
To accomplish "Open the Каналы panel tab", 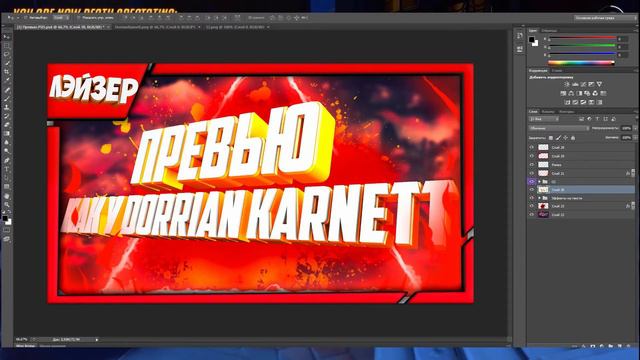I will coord(548,111).
